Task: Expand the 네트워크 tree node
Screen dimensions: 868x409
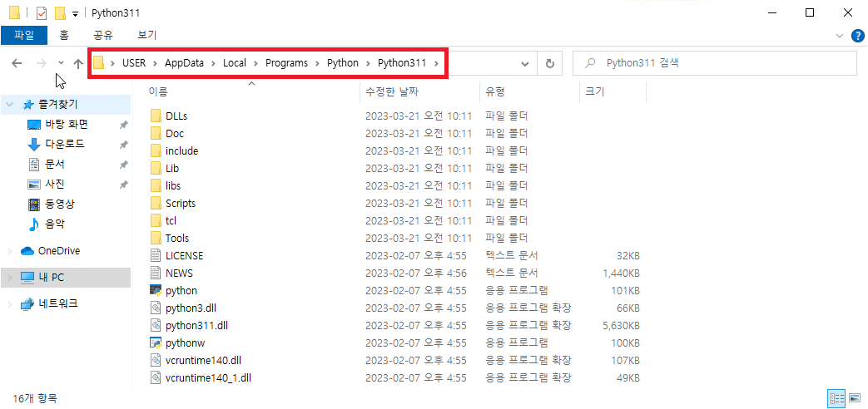Action: tap(10, 303)
